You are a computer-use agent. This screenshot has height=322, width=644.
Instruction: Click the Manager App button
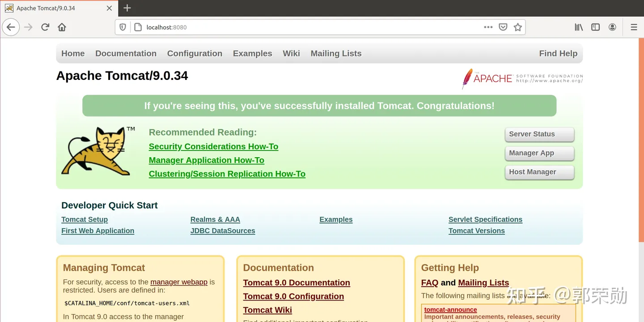539,153
